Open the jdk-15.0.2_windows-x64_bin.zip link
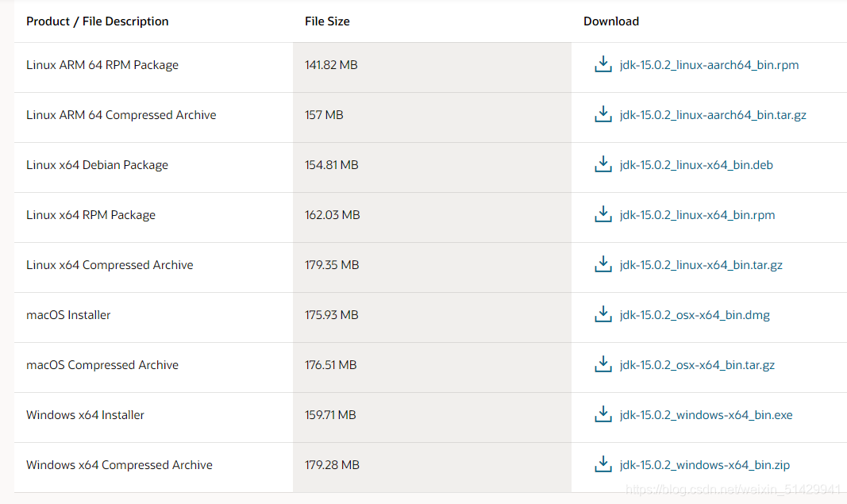The image size is (847, 504). tap(705, 465)
